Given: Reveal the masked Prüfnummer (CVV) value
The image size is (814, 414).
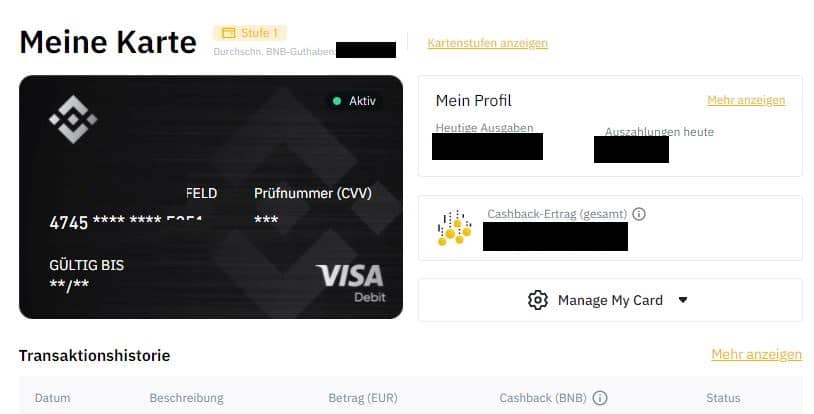Looking at the screenshot, I should pos(266,220).
